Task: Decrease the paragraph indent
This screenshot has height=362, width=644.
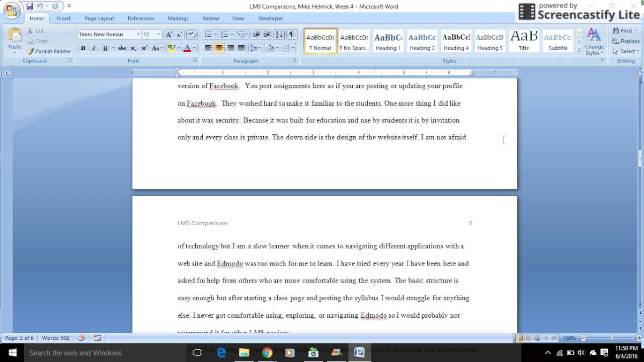Action: click(x=257, y=34)
